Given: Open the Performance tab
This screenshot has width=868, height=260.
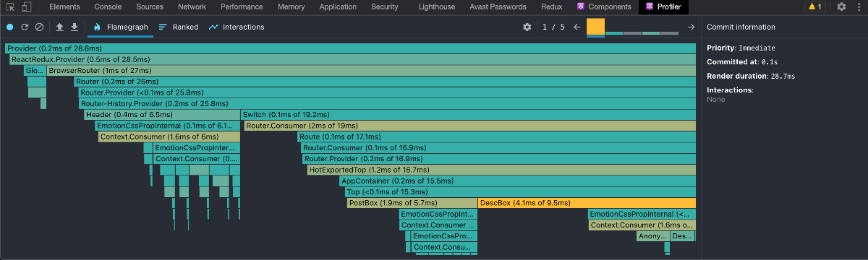Looking at the screenshot, I should coord(242,6).
